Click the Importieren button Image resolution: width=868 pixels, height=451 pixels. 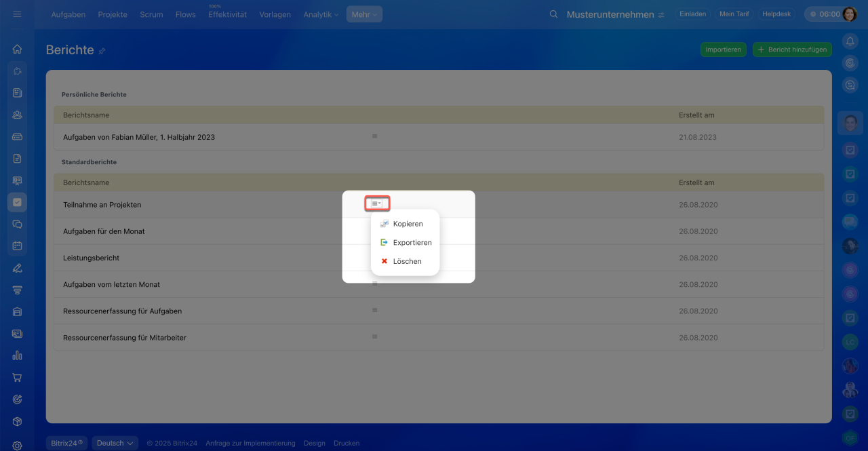pyautogui.click(x=724, y=50)
